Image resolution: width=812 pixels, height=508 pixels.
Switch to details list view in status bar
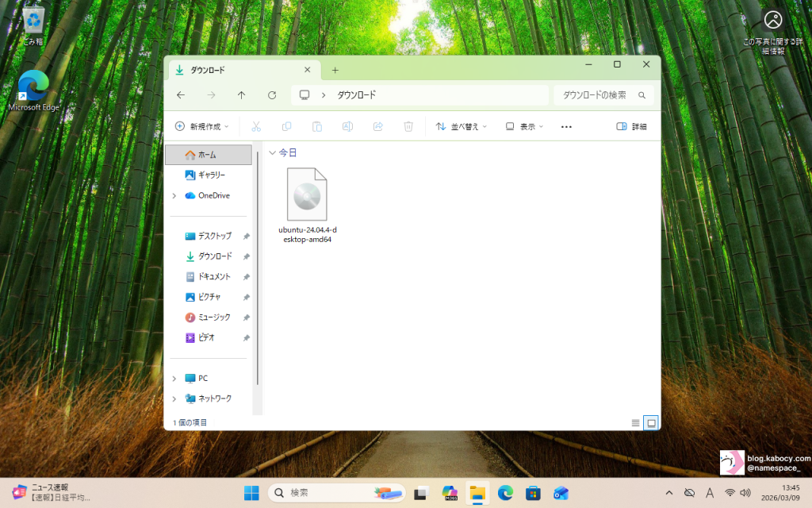635,422
